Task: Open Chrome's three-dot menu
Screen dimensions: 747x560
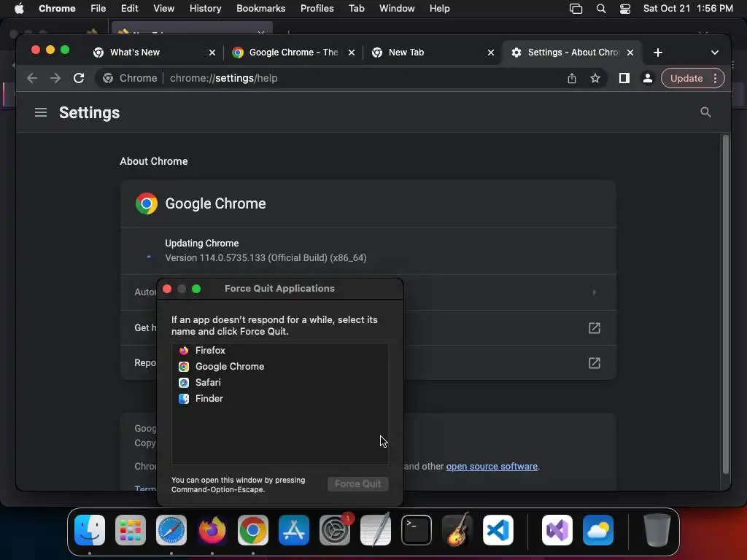Action: [x=715, y=78]
